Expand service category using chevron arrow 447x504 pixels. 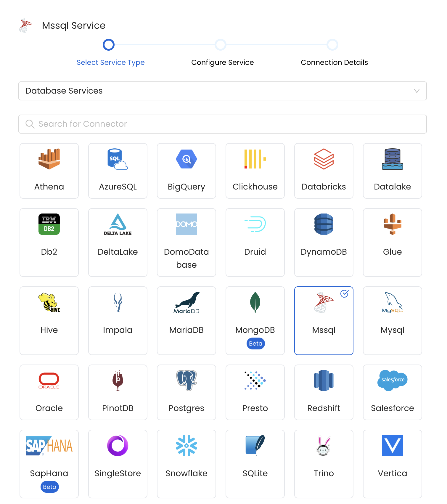[x=417, y=91]
